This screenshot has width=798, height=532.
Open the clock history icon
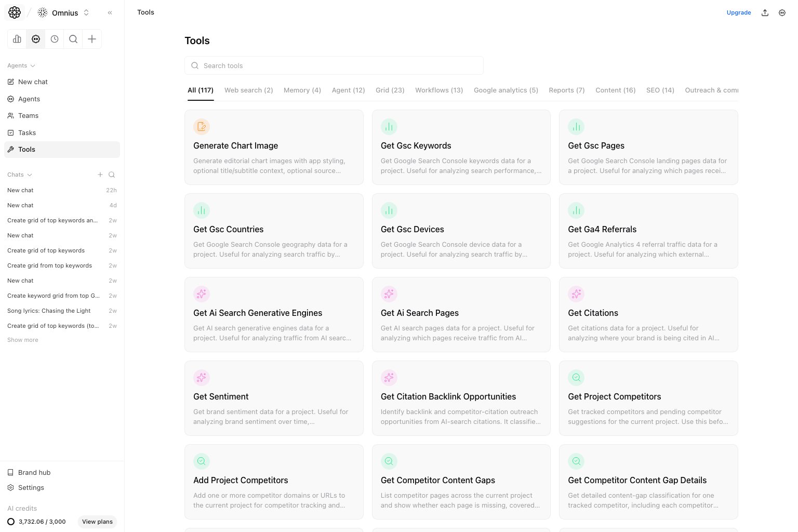click(x=55, y=39)
